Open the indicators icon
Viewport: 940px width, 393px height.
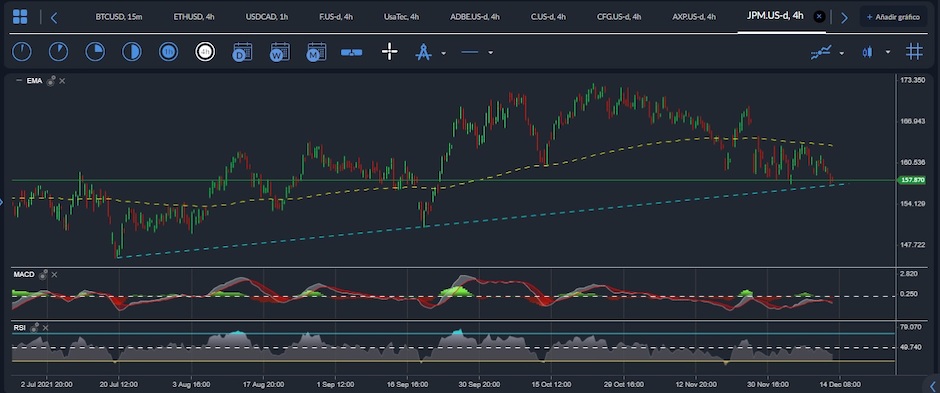coord(821,53)
